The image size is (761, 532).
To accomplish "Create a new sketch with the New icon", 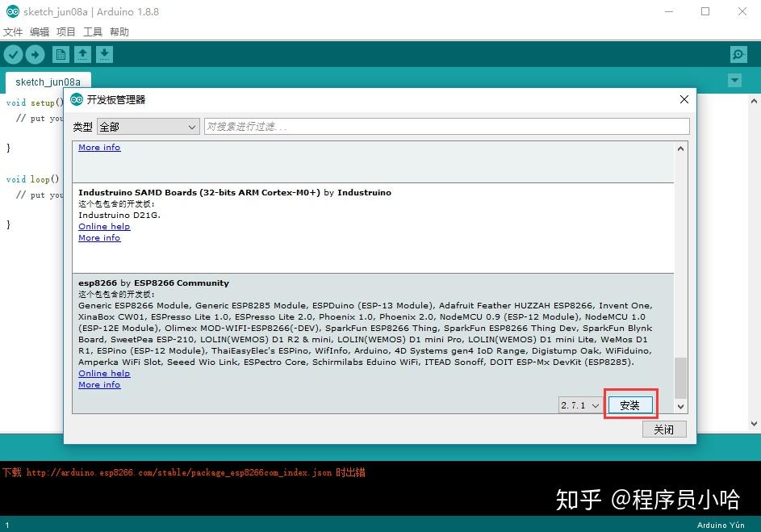I will click(x=61, y=54).
